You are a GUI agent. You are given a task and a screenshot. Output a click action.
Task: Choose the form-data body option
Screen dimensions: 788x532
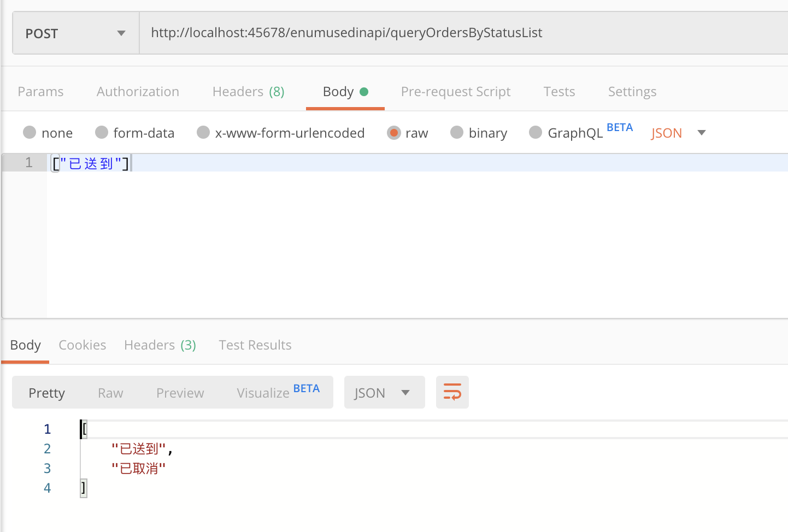point(102,133)
